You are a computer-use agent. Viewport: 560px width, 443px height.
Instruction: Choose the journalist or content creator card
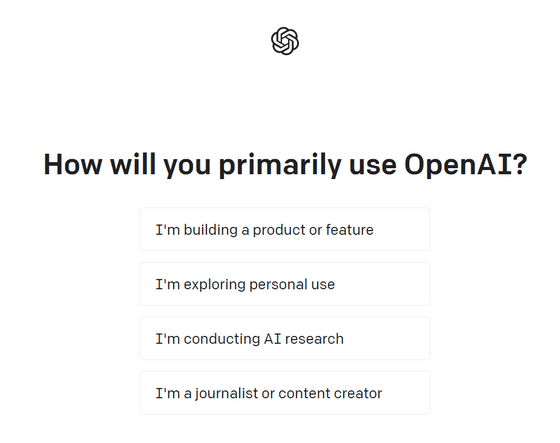point(285,393)
